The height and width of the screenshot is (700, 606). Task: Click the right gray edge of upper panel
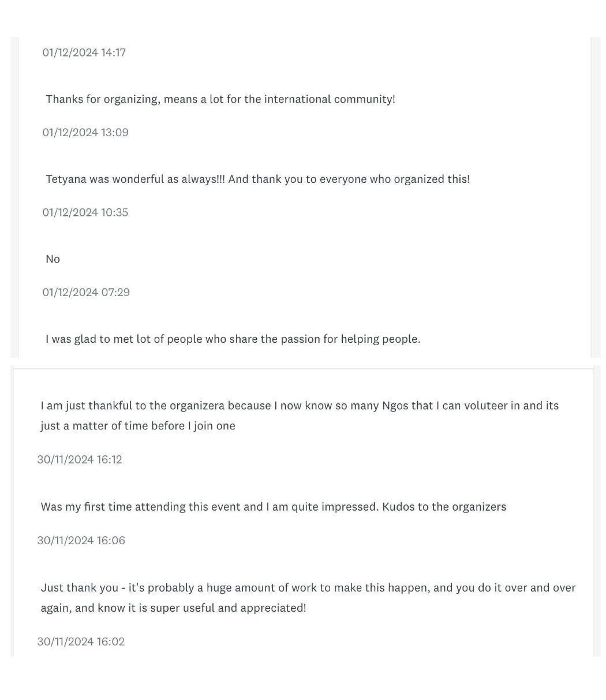coord(595,196)
